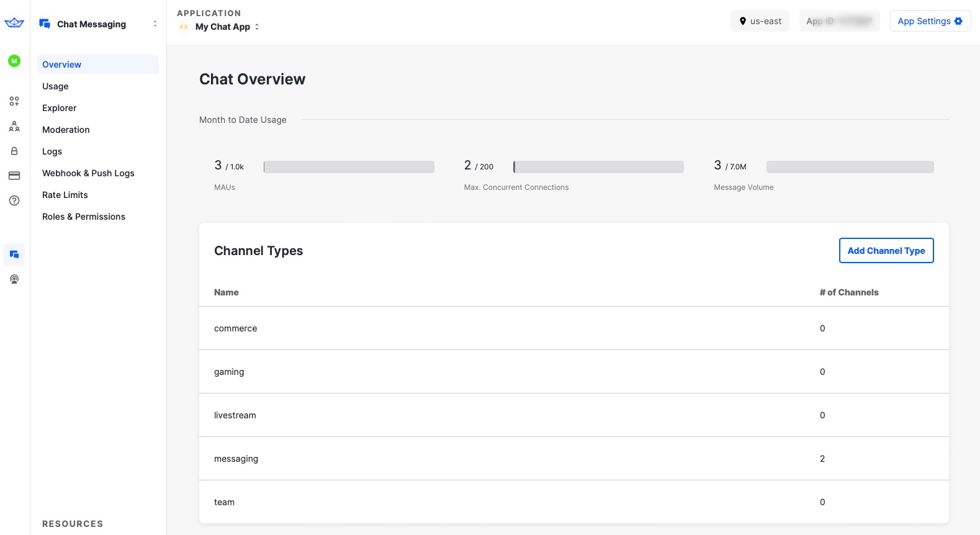This screenshot has height=535, width=980.
Task: Select Overview in the sidebar
Action: pos(98,65)
